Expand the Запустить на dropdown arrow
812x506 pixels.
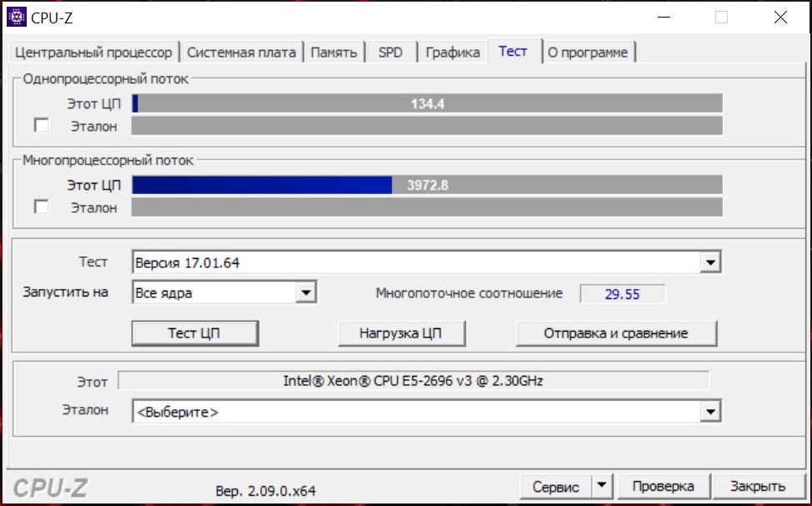pyautogui.click(x=305, y=292)
